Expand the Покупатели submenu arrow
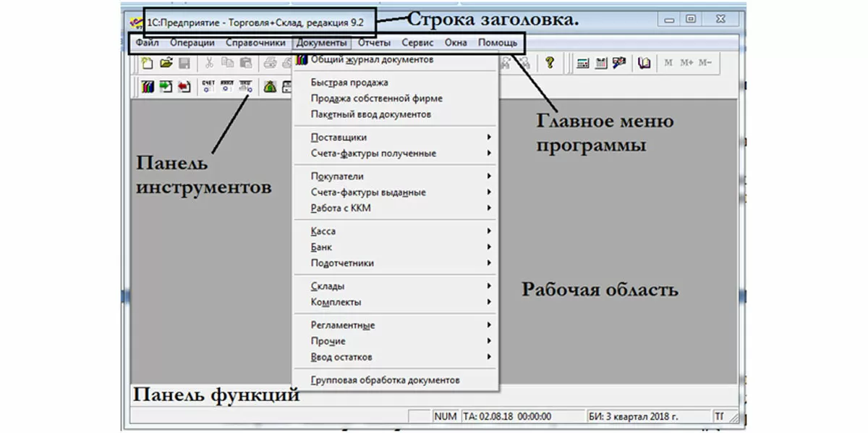 click(x=489, y=176)
